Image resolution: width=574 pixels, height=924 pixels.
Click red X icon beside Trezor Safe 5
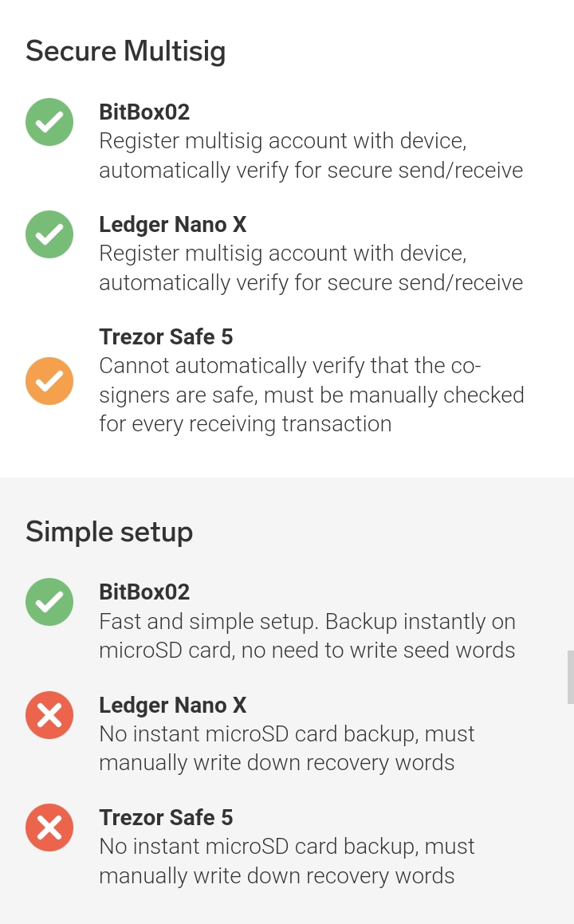49,828
